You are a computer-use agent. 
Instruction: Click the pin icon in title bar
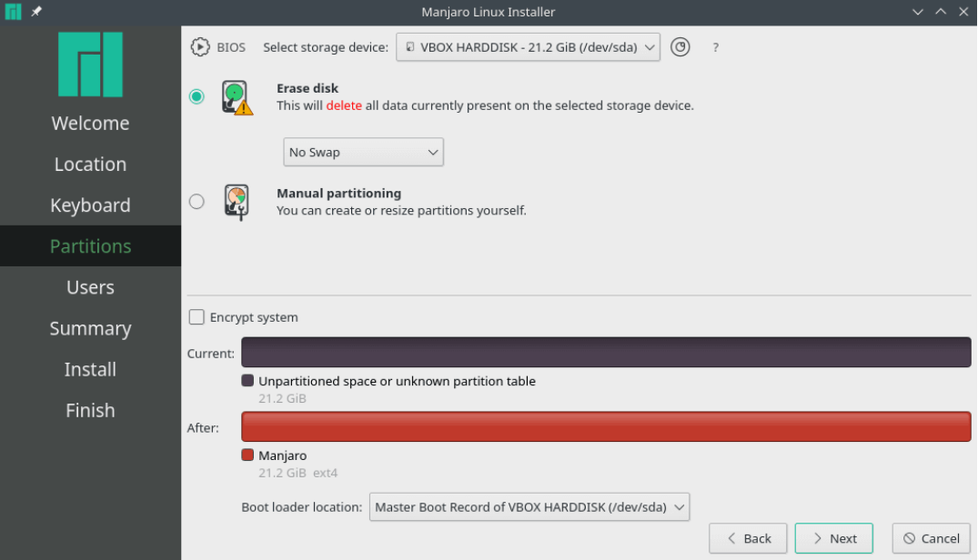click(x=36, y=12)
